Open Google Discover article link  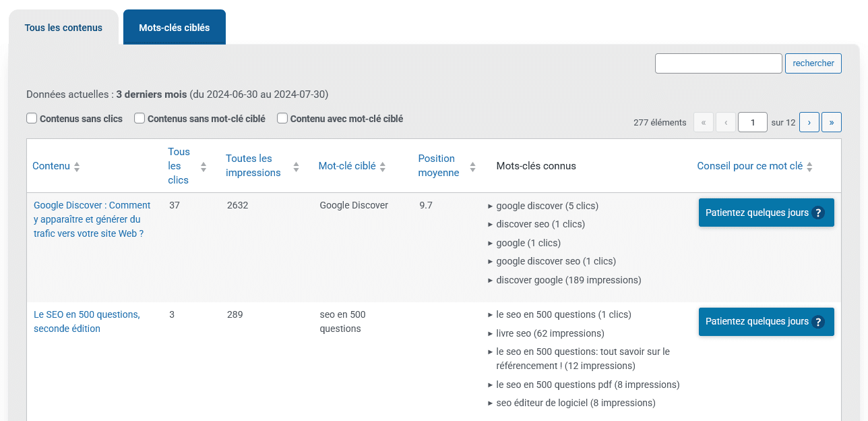click(92, 219)
